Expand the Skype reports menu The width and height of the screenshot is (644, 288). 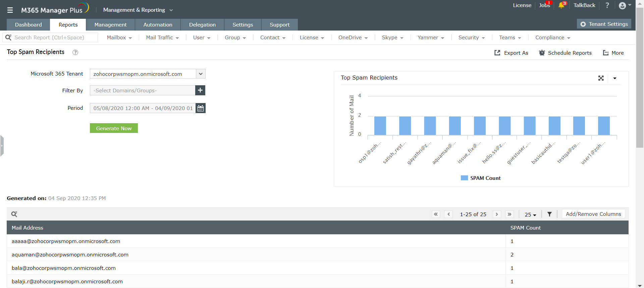coord(392,38)
